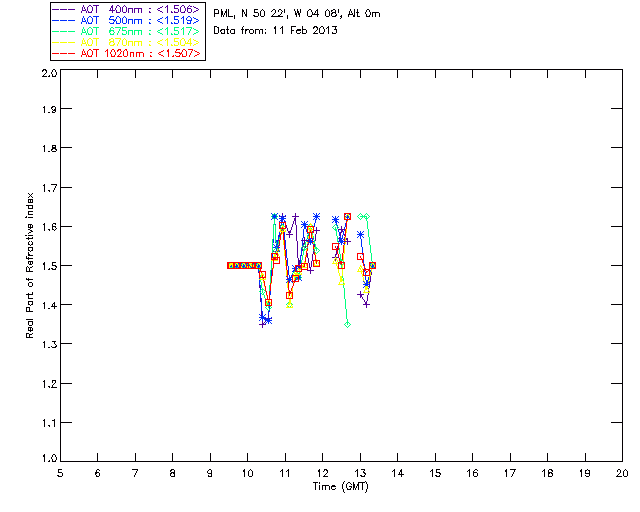640x512 pixels.
Task: Click the y-axis label 1.0
Action: click(49, 458)
